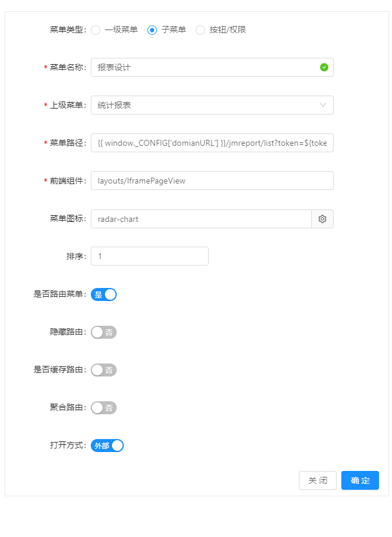Enable the 隐藏路由 switch
This screenshot has width=392, height=537.
[104, 332]
